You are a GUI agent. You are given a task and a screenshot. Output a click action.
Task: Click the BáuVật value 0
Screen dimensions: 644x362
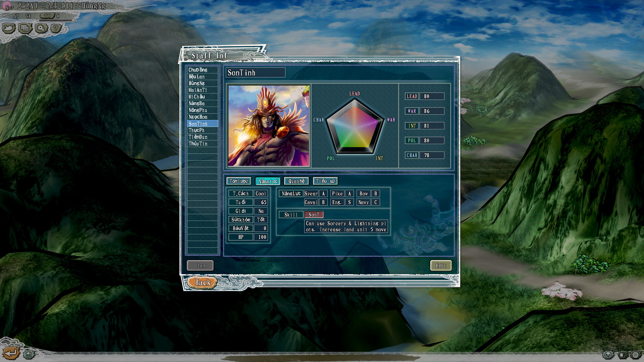coord(261,228)
